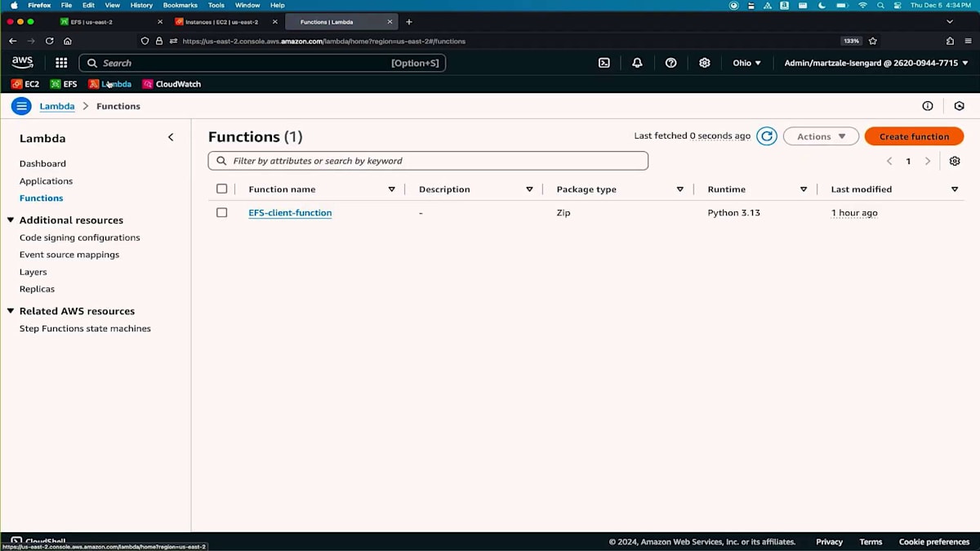Switch to the Instances EC2 browser tab
Screen dimensions: 980x551
tap(225, 22)
